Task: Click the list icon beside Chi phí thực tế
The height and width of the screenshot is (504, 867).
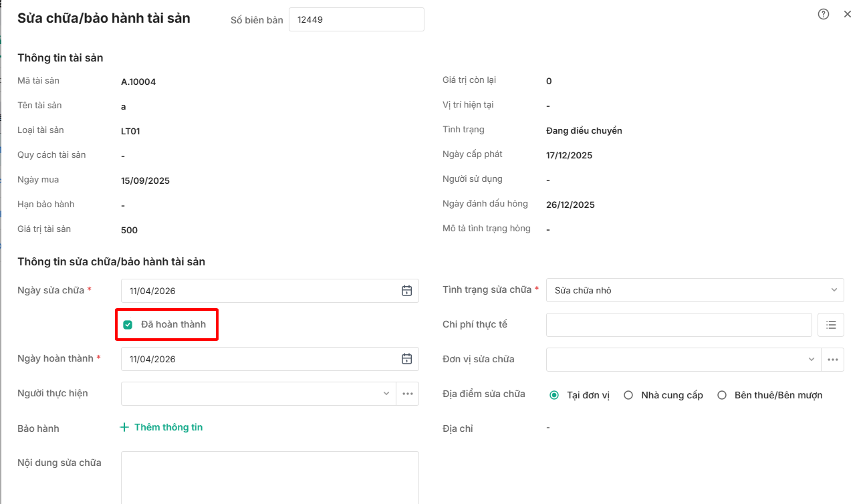Action: 831,325
